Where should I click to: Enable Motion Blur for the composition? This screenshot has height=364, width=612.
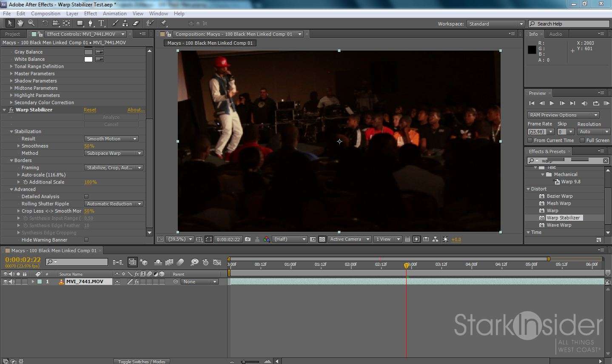click(x=180, y=262)
